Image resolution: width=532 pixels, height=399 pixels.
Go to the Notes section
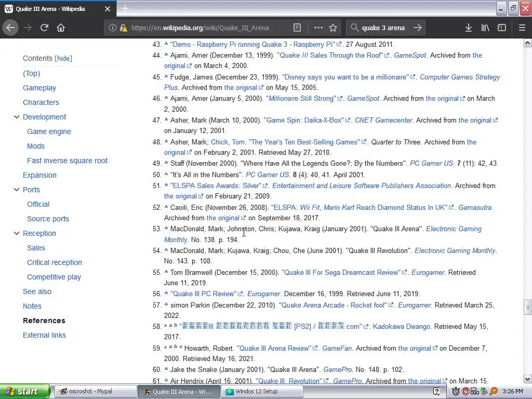32,307
